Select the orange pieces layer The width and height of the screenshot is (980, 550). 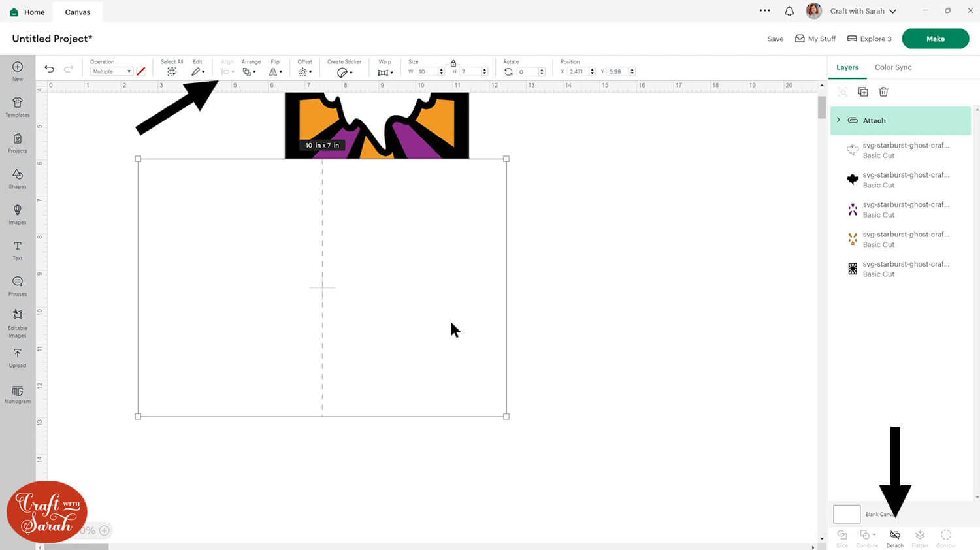900,239
